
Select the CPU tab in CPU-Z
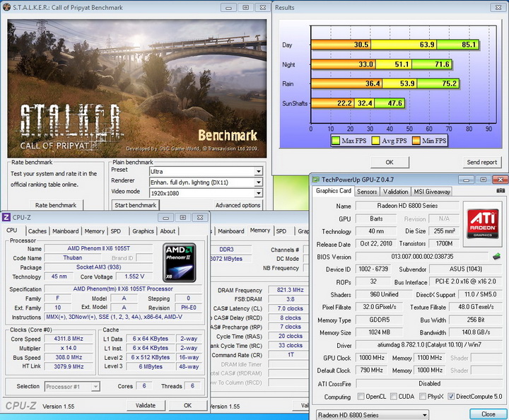(x=12, y=230)
